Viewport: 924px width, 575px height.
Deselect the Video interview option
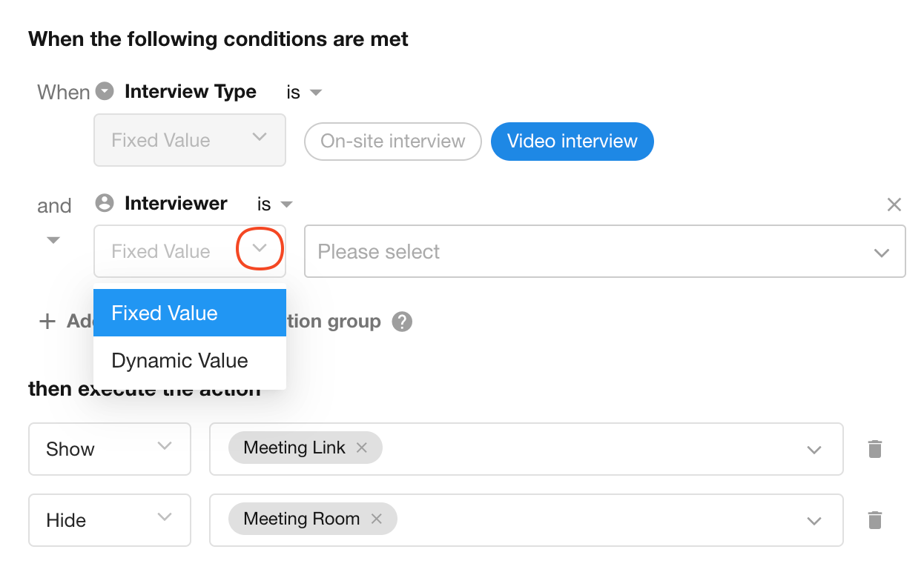[x=572, y=141]
